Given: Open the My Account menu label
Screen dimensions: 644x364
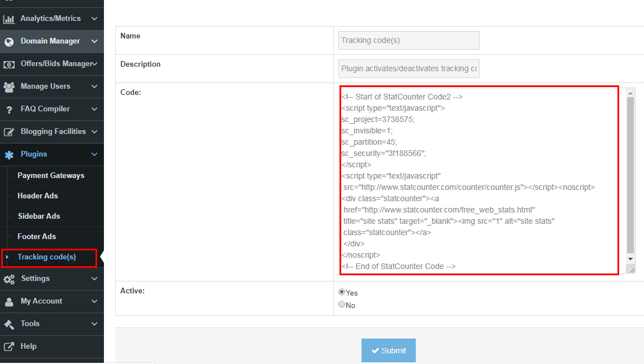Looking at the screenshot, I should (x=41, y=301).
